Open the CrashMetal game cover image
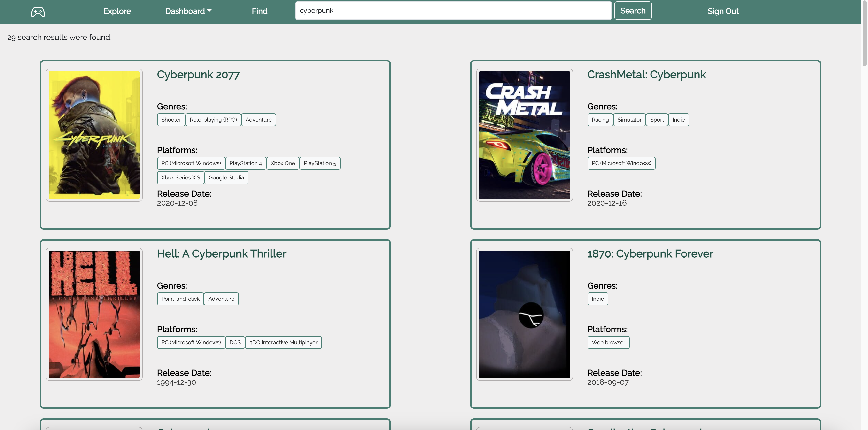The width and height of the screenshot is (868, 430). [x=524, y=135]
